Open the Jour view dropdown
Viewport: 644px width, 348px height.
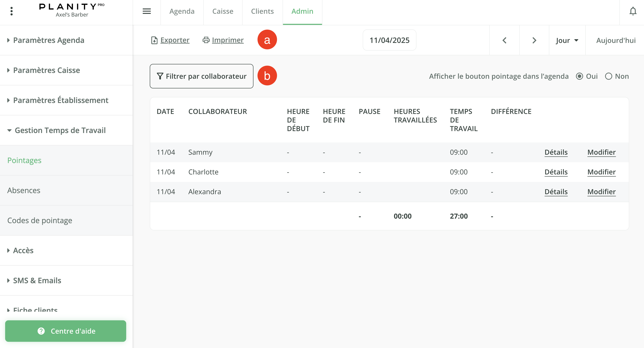coord(567,40)
